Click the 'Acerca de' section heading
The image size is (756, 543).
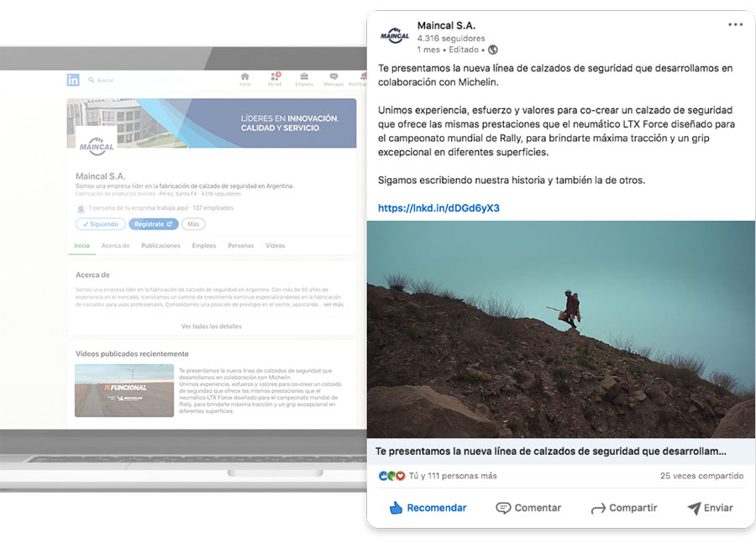click(x=92, y=274)
